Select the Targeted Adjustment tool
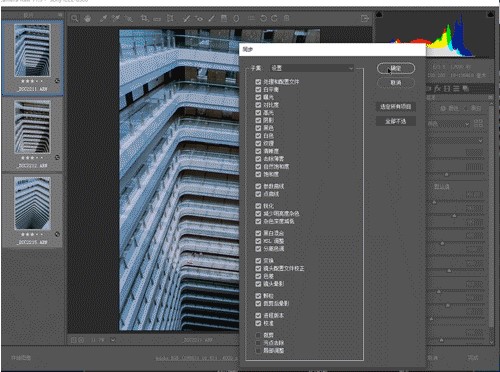This screenshot has width=500, height=372. pyautogui.click(x=128, y=19)
